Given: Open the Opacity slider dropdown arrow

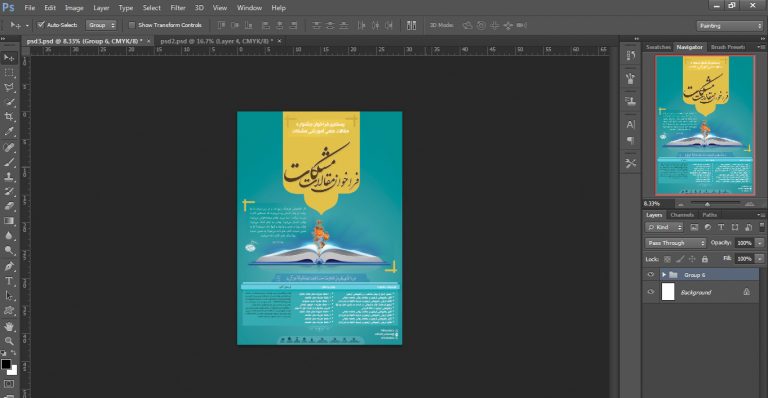Looking at the screenshot, I should tap(760, 243).
